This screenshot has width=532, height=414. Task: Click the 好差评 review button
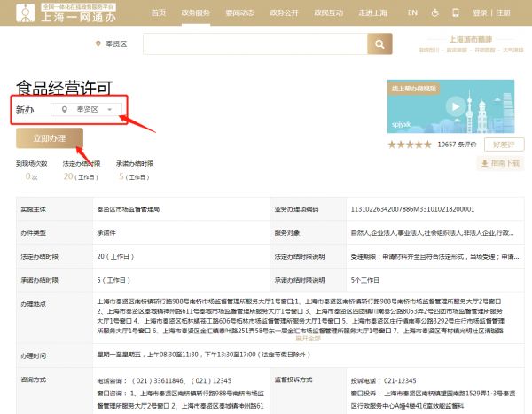click(504, 145)
